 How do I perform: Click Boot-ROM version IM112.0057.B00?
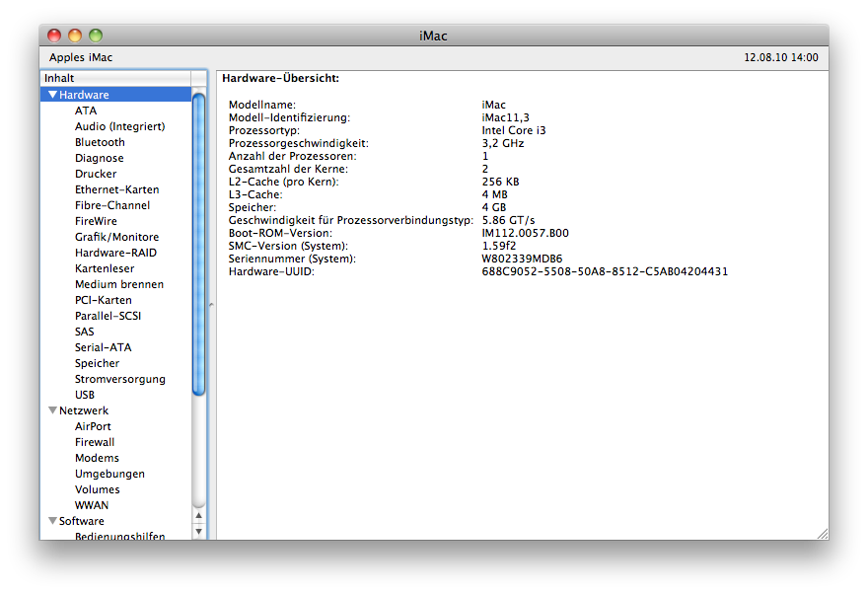point(526,233)
